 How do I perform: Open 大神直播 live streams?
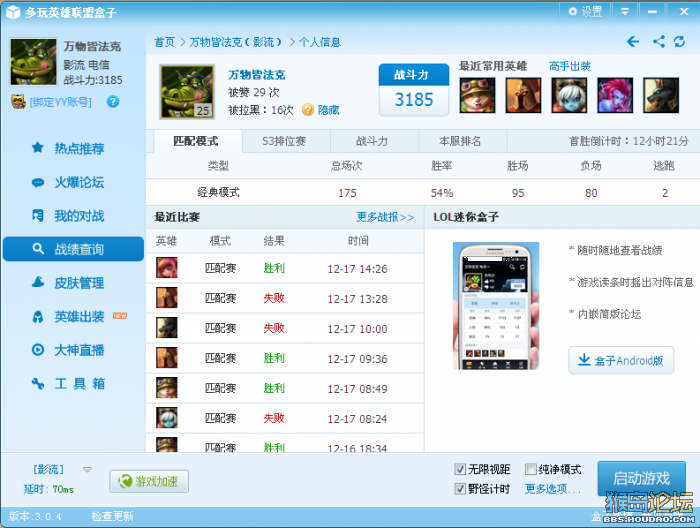pyautogui.click(x=79, y=350)
